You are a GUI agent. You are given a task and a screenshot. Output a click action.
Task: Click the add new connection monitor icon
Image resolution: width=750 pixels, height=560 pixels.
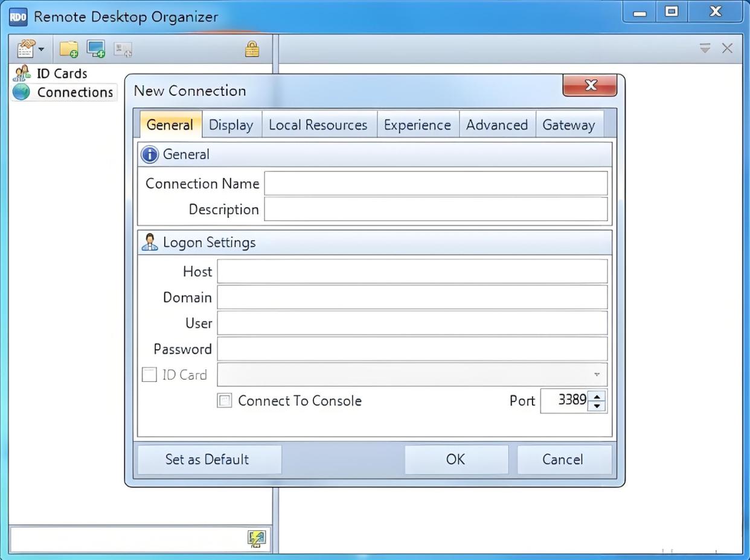click(x=95, y=49)
